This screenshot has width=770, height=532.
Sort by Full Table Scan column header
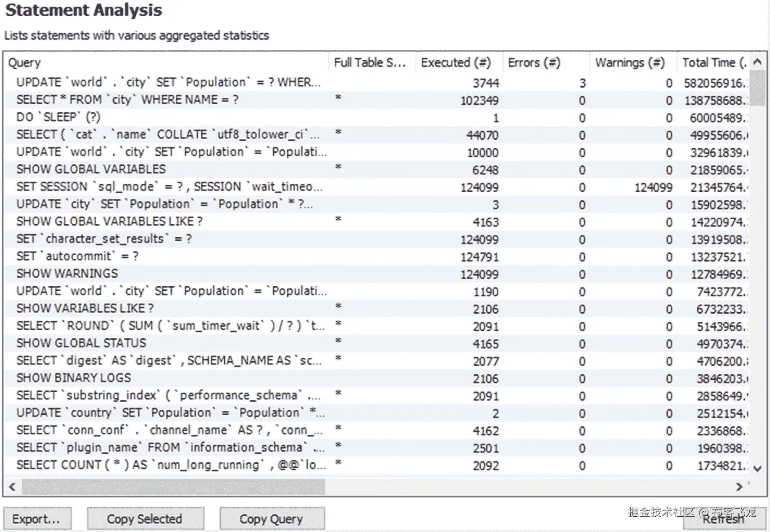(372, 62)
